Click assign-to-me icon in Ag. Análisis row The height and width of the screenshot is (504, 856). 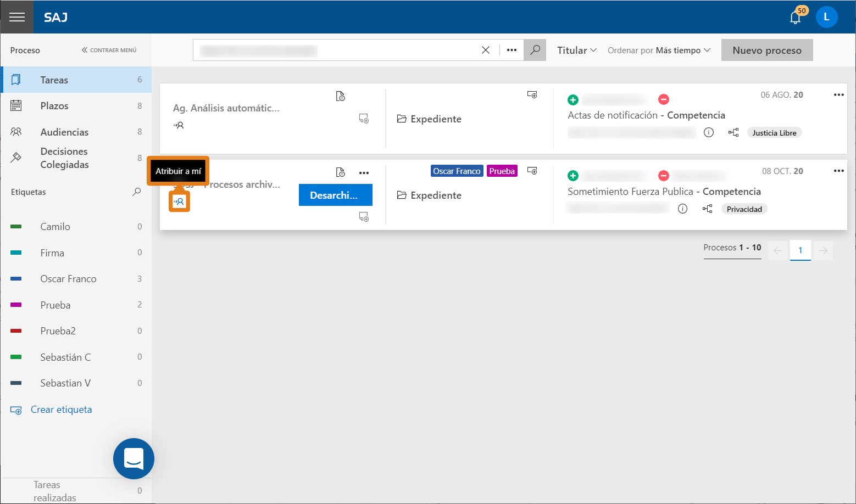pos(179,125)
